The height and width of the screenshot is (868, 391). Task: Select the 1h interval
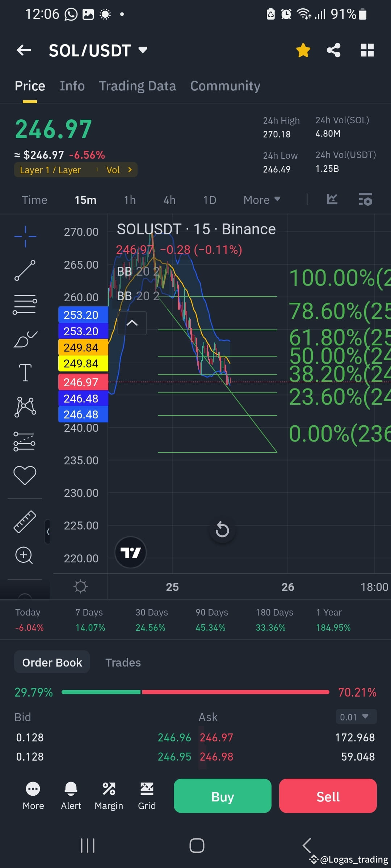coord(130,200)
